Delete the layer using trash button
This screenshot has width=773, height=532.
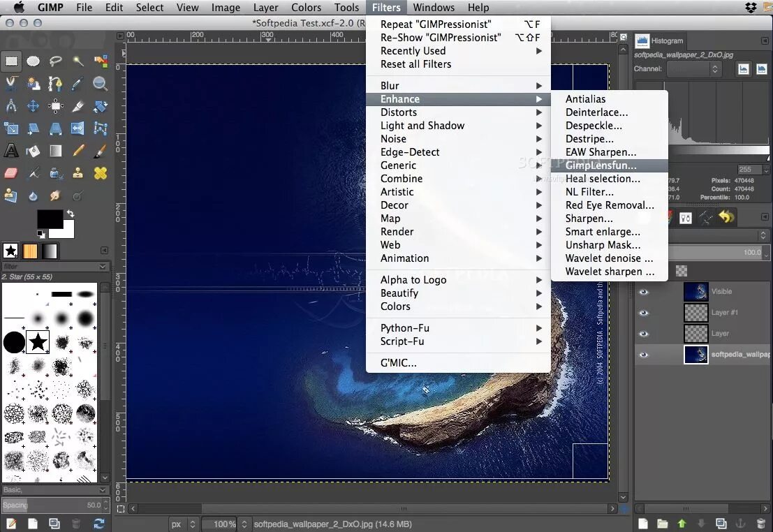point(760,524)
